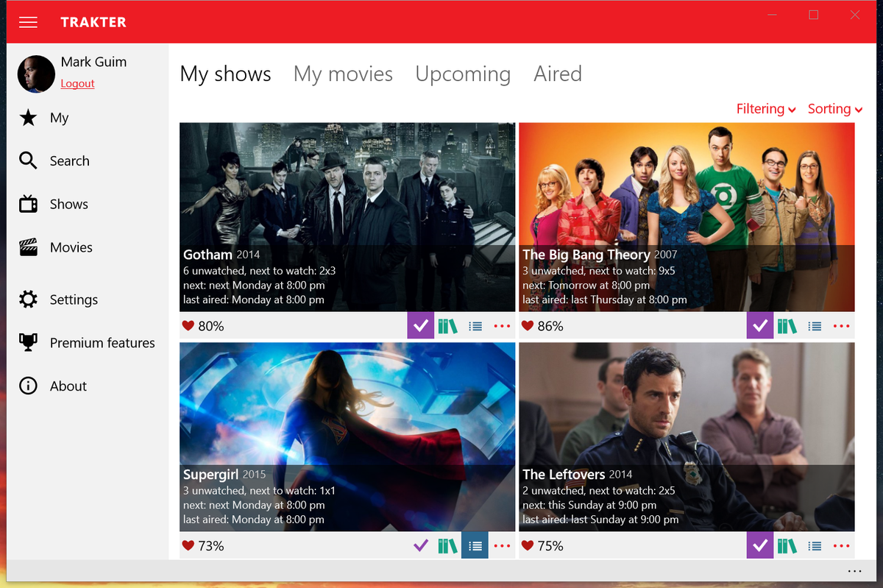883x588 pixels.
Task: Click The Leftovers heart rating icon
Action: (527, 545)
